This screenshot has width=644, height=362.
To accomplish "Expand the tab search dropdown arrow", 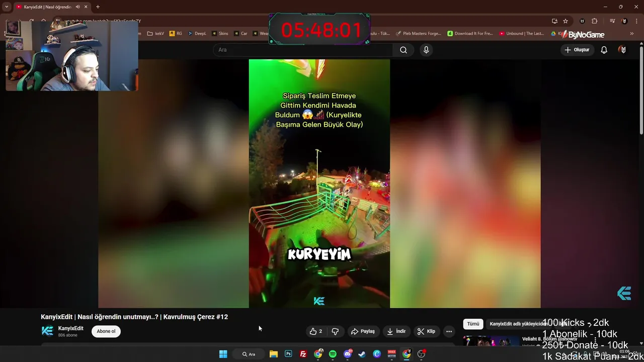I will pyautogui.click(x=7, y=7).
